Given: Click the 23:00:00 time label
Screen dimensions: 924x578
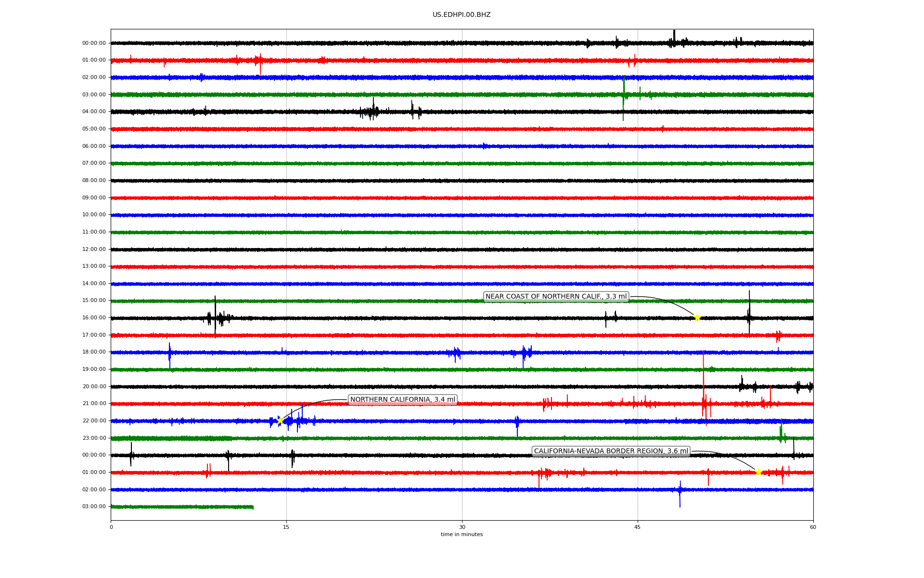Looking at the screenshot, I should coord(94,438).
